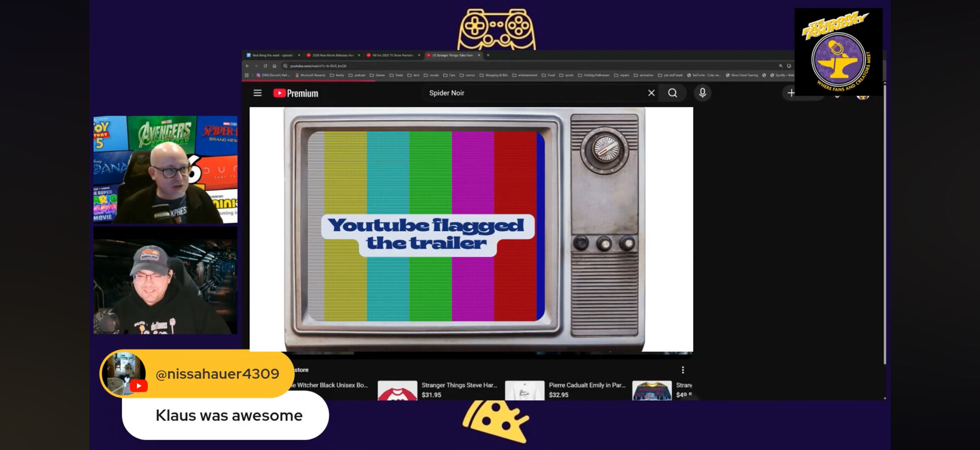This screenshot has height=450, width=980.
Task: Expand the podcast bookmarks folder
Action: (357, 75)
